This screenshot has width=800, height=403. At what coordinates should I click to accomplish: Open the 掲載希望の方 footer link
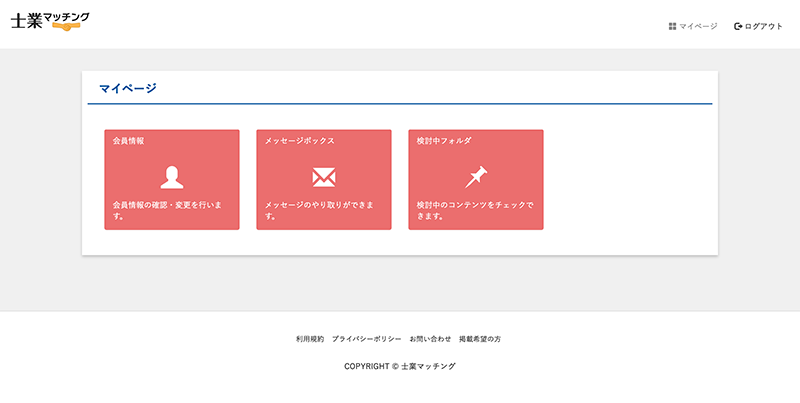[480, 339]
